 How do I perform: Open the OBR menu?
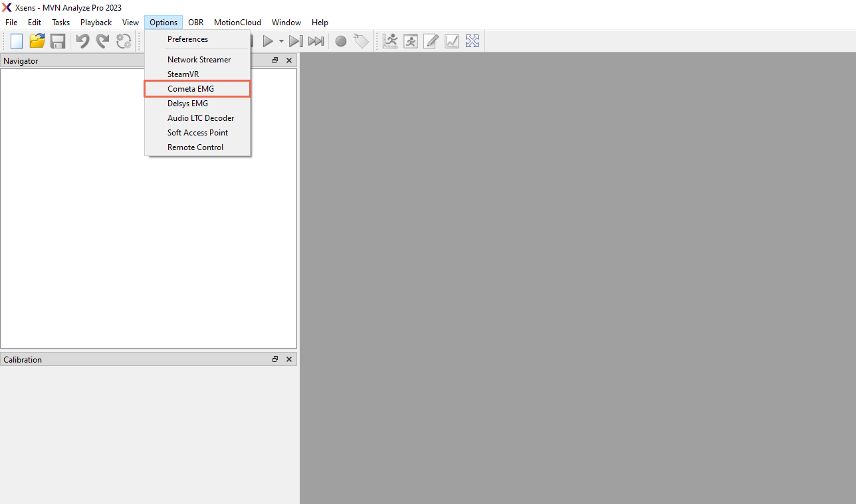point(196,23)
